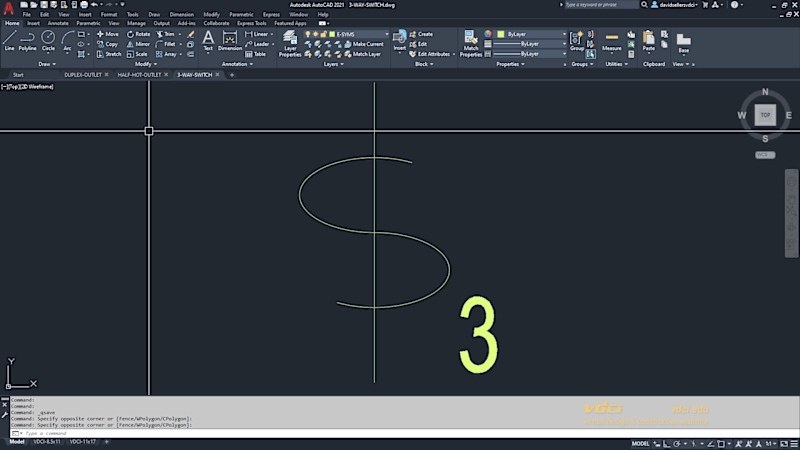
Task: Expand the Annotation panel
Action: pyautogui.click(x=237, y=64)
